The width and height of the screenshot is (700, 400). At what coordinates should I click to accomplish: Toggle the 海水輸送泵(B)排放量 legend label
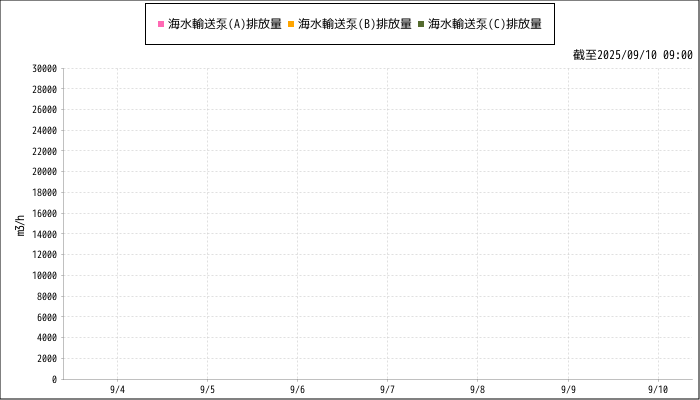tap(355, 24)
